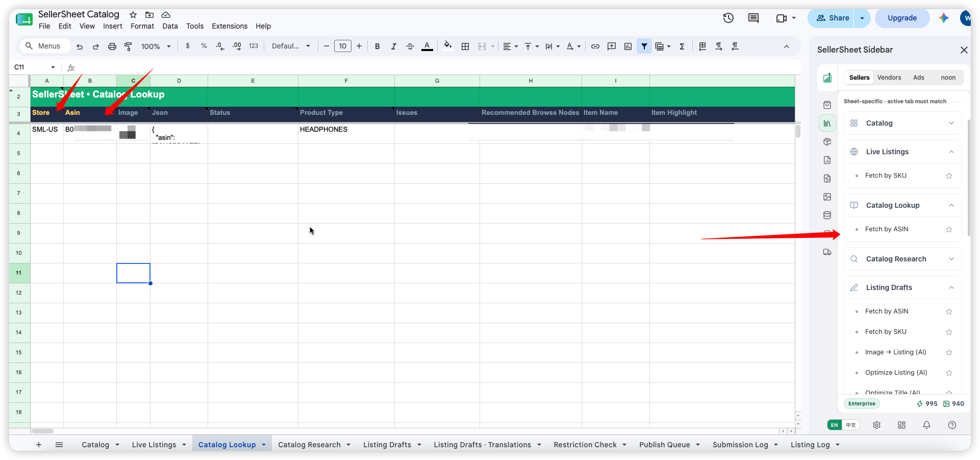The image size is (980, 460).
Task: Decrease decimal places
Action: pyautogui.click(x=220, y=46)
